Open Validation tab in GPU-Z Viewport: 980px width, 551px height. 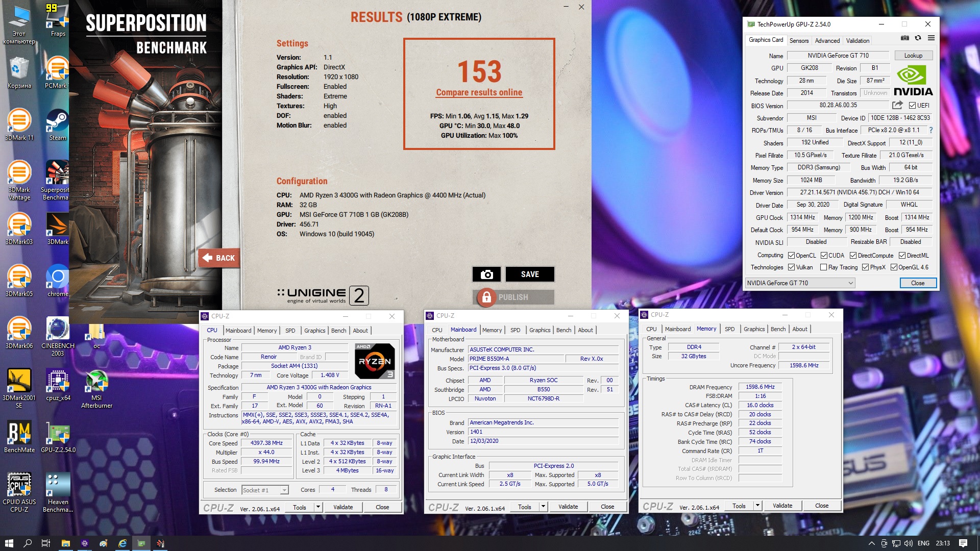[857, 41]
